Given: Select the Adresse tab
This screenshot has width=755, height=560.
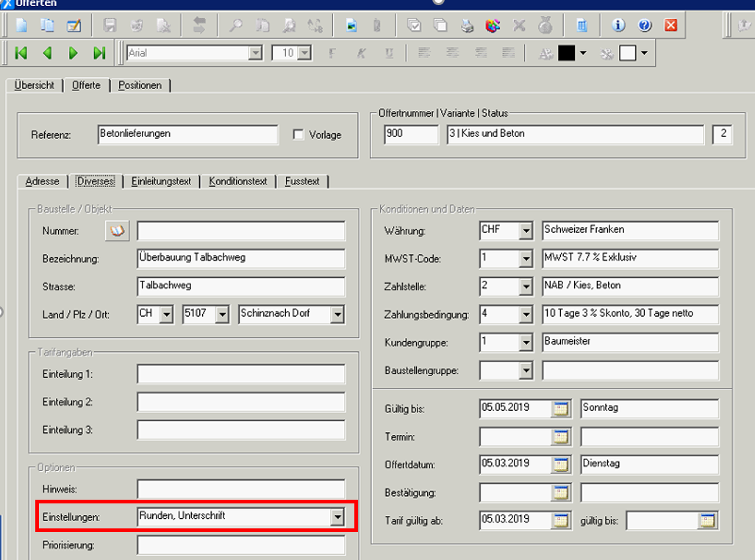Looking at the screenshot, I should coord(42,181).
